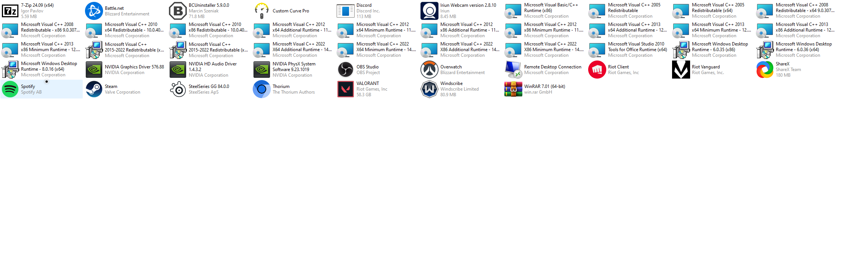
Task: Select the NVIDIA PhysX System Software icon
Action: click(262, 70)
